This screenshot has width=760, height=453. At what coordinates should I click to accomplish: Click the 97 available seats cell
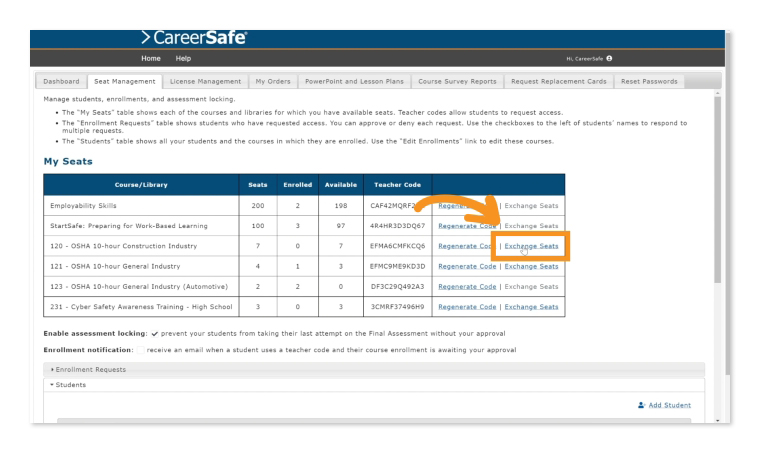point(341,226)
